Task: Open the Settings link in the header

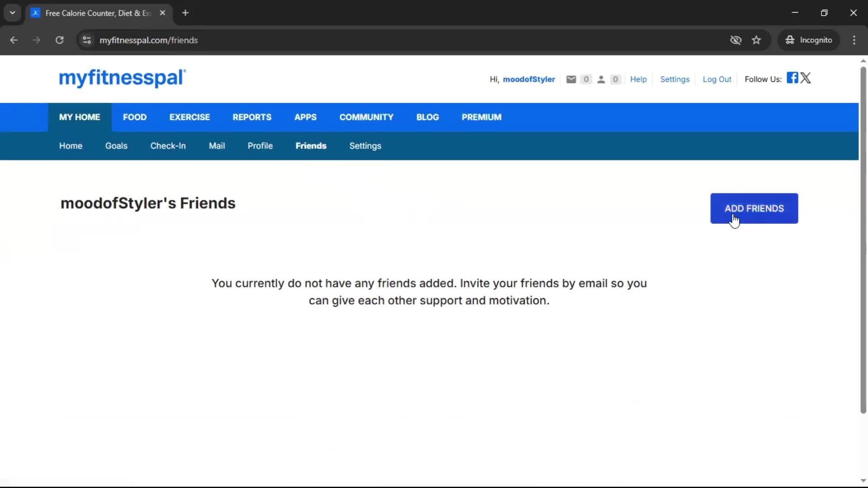Action: pos(675,80)
